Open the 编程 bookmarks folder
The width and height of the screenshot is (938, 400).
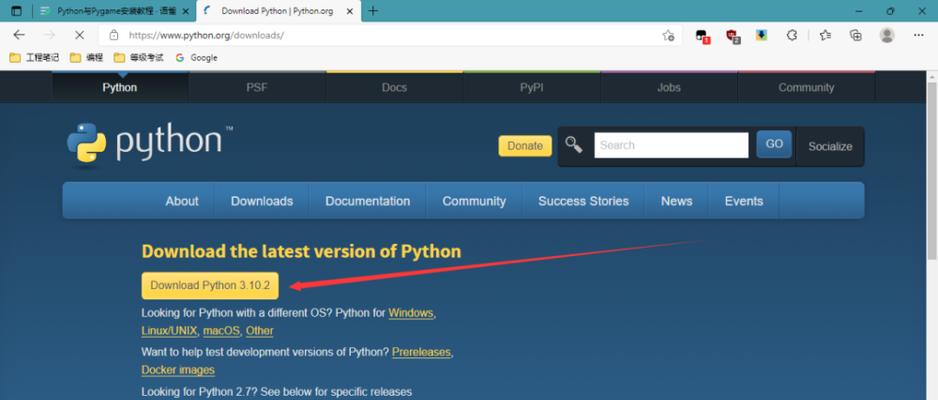87,57
